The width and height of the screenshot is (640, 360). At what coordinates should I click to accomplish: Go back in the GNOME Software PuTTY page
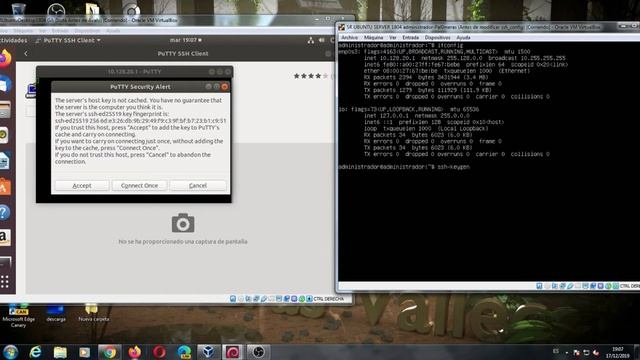(x=26, y=53)
